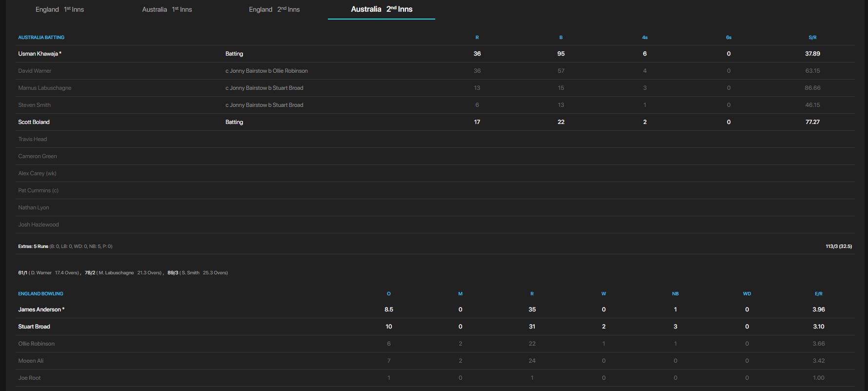Click Josh Hazlewood name

[x=39, y=225]
